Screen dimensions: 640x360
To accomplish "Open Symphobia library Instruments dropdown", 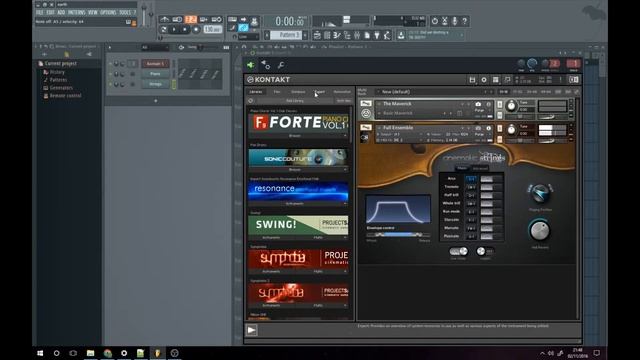I will point(271,271).
